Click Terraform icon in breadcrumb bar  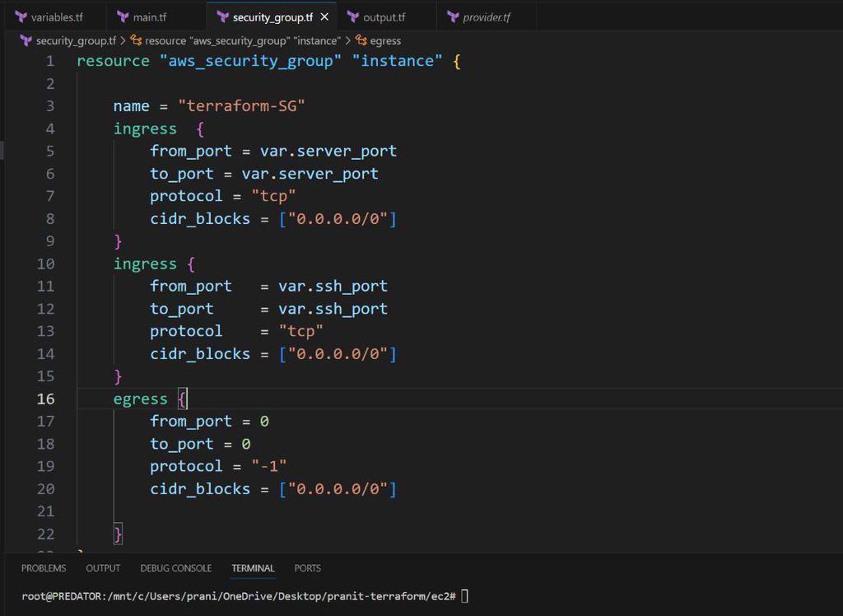click(26, 40)
